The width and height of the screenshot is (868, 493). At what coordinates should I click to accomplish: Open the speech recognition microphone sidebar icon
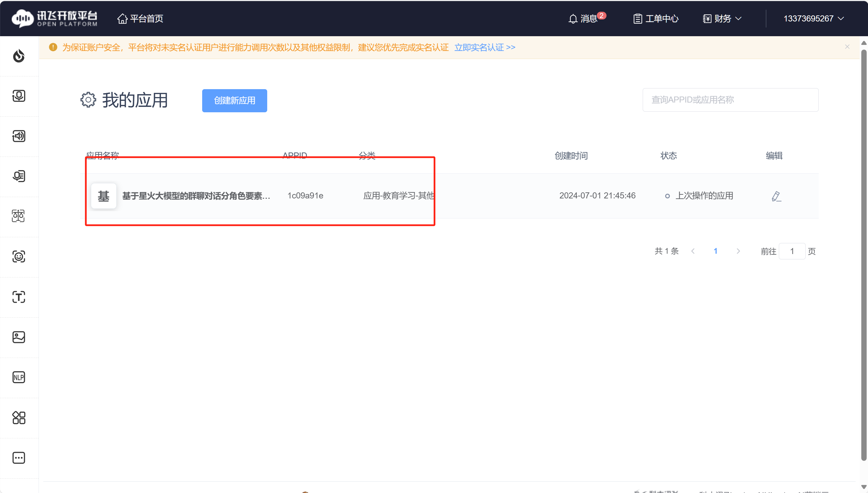(19, 96)
